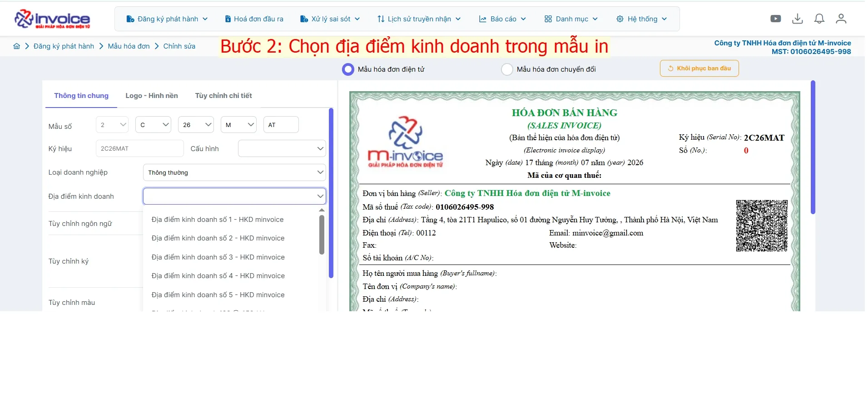Open the notifications bell
The height and width of the screenshot is (397, 868).
819,19
